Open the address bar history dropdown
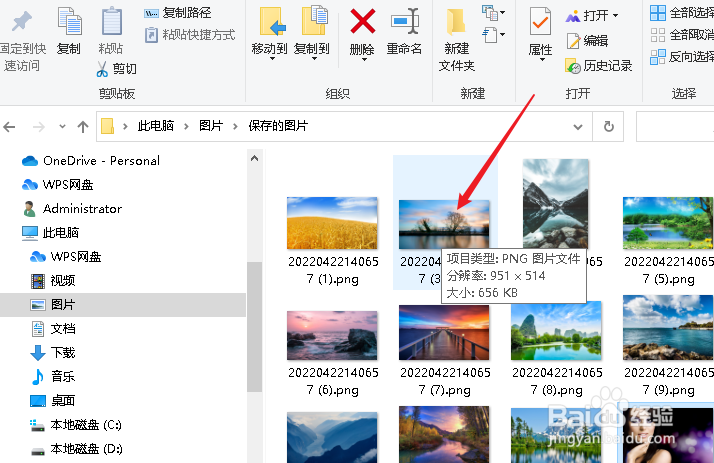This screenshot has width=714, height=463. [578, 127]
